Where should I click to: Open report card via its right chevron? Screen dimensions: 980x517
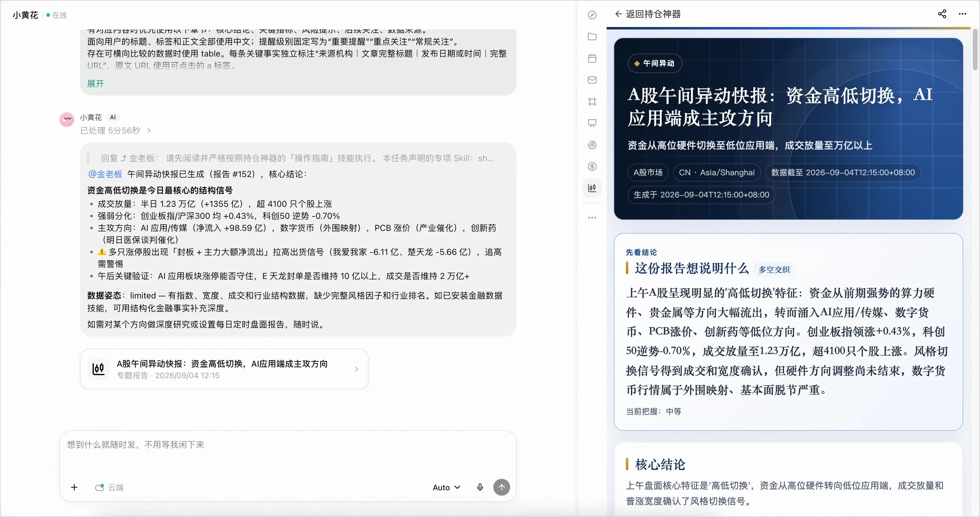[357, 369]
